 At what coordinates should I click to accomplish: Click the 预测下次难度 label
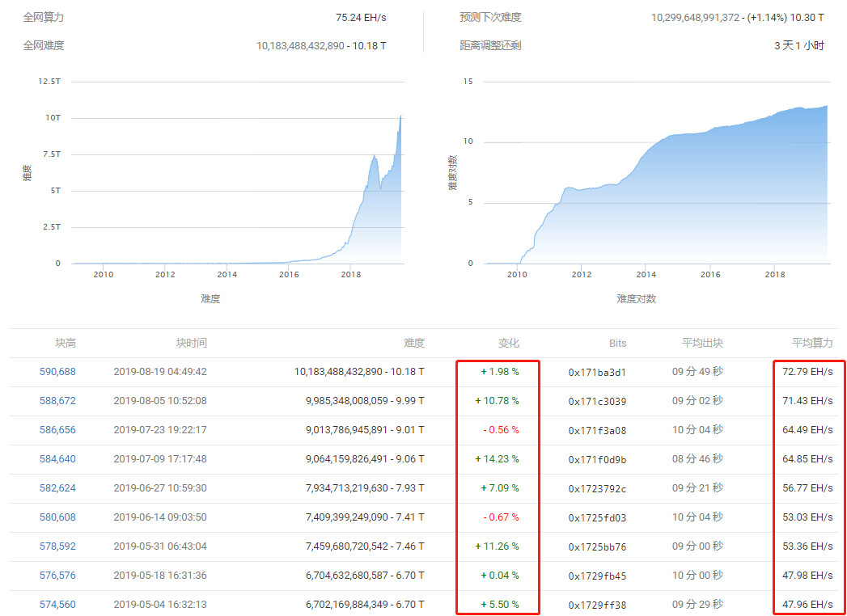[x=490, y=17]
